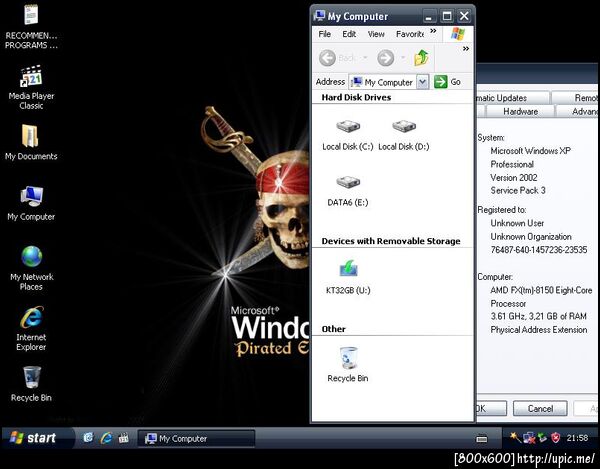Click 'Unknown Organization' text

tap(531, 236)
